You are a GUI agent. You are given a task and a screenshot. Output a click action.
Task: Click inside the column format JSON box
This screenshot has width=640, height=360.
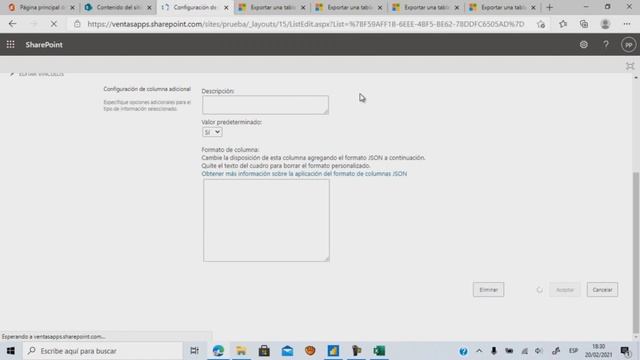[267, 220]
